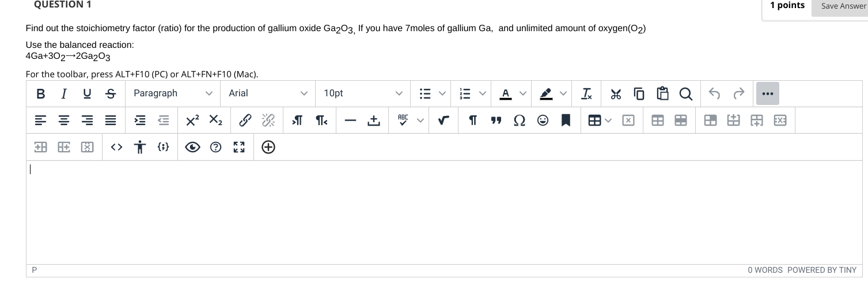
Task: Clear formatting with the Tx icon
Action: click(587, 93)
